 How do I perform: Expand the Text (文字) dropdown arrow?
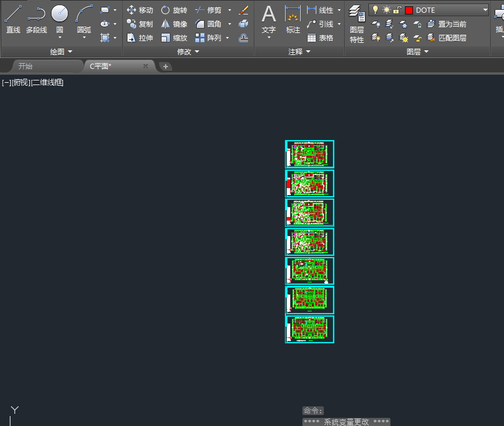[269, 38]
